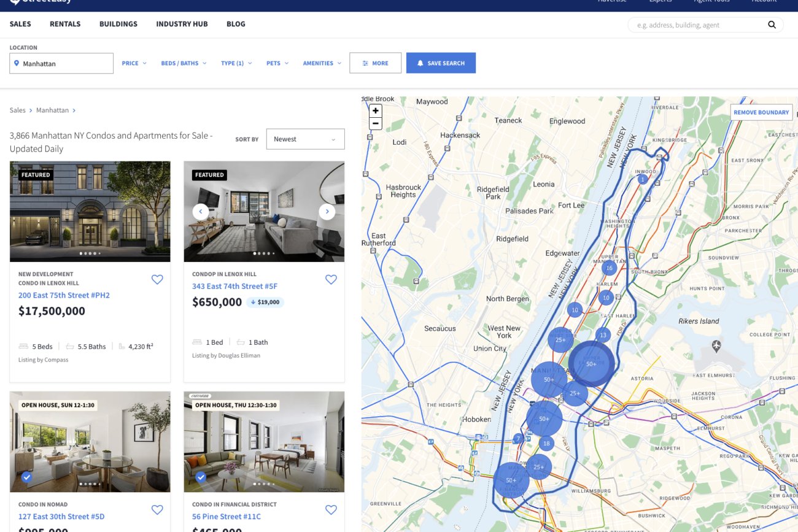
Task: Go to the Blog page
Action: tap(236, 24)
